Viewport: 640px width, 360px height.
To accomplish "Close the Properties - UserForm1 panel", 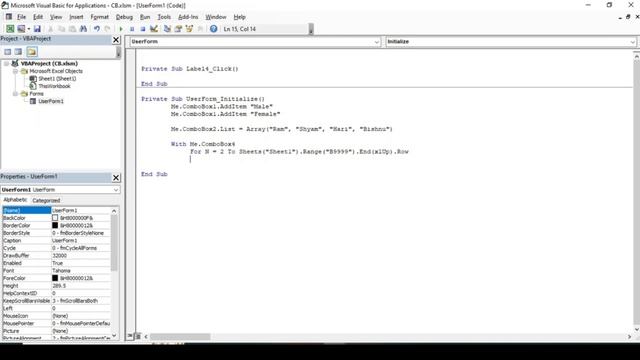I will click(x=116, y=178).
